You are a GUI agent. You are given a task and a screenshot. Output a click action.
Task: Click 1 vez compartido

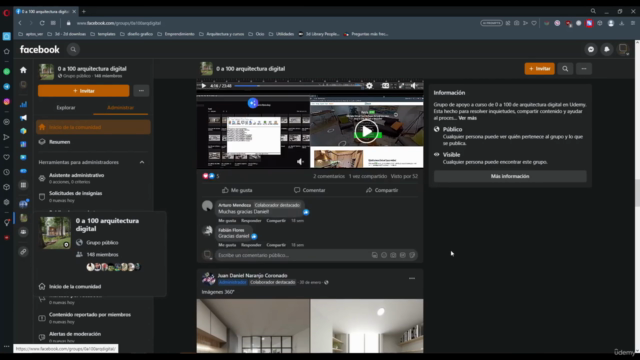pos(368,176)
